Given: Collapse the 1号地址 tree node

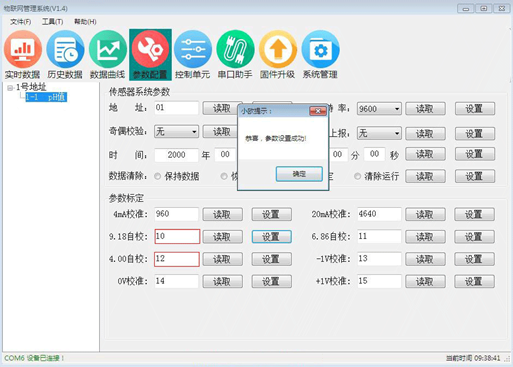Looking at the screenshot, I should point(10,88).
